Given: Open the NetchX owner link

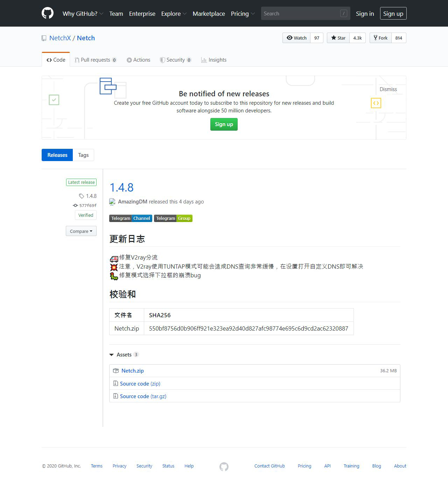Looking at the screenshot, I should tap(60, 38).
